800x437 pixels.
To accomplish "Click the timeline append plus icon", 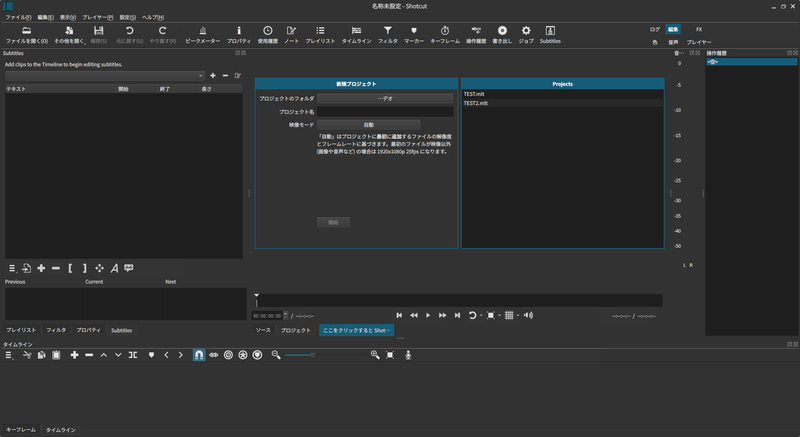I will pyautogui.click(x=74, y=355).
